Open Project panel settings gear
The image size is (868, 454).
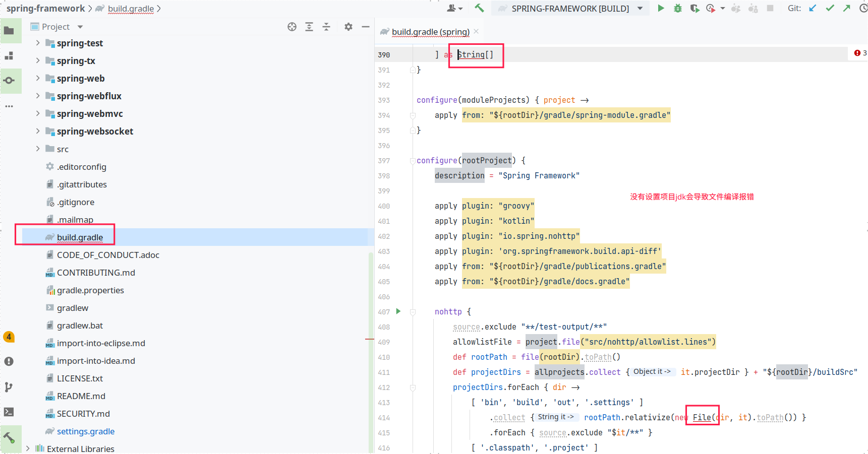[x=349, y=27]
